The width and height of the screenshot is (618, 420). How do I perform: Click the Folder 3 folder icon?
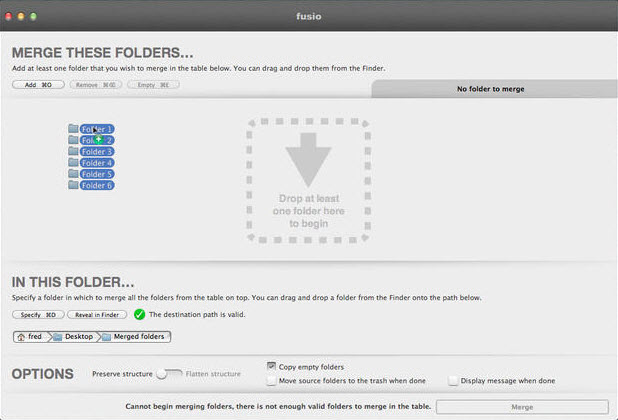[x=73, y=151]
